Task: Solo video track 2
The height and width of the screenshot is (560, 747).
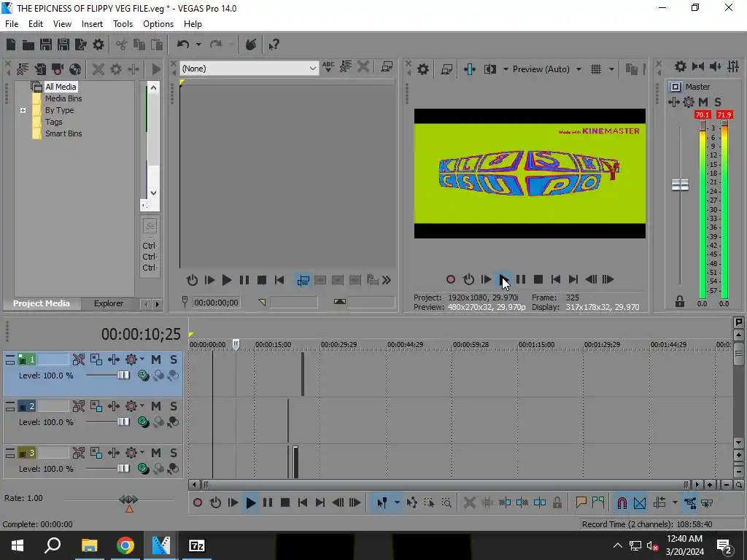Action: pyautogui.click(x=174, y=406)
